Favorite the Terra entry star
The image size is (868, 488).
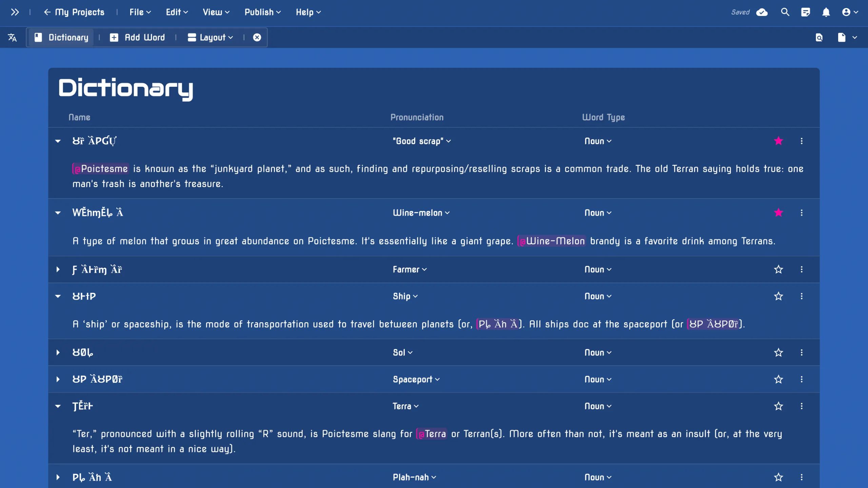click(x=778, y=406)
